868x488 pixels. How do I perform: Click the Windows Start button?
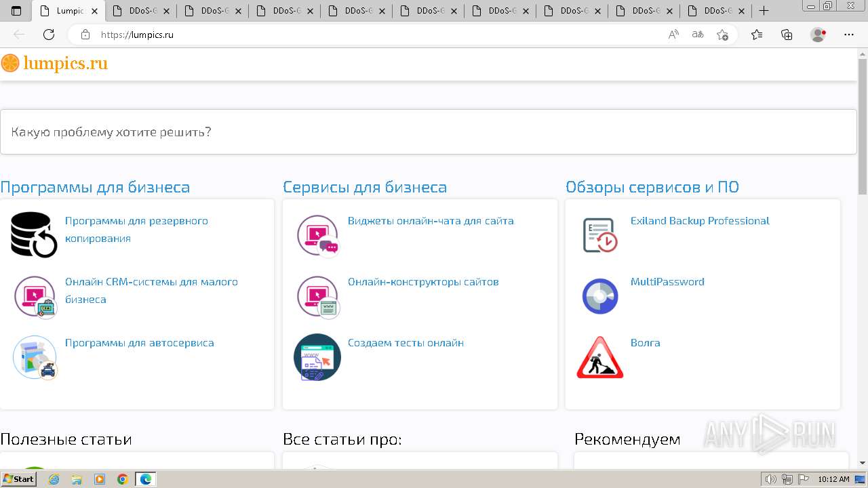pyautogui.click(x=19, y=479)
